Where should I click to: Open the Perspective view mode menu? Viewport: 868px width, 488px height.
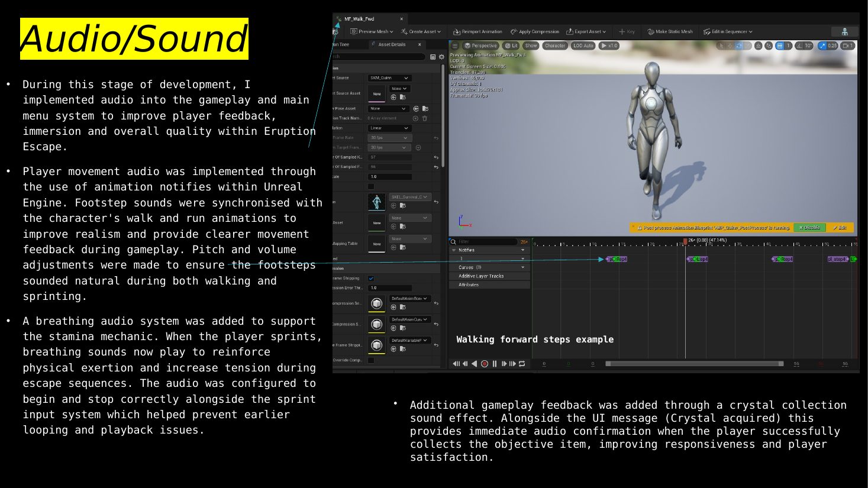pyautogui.click(x=480, y=46)
